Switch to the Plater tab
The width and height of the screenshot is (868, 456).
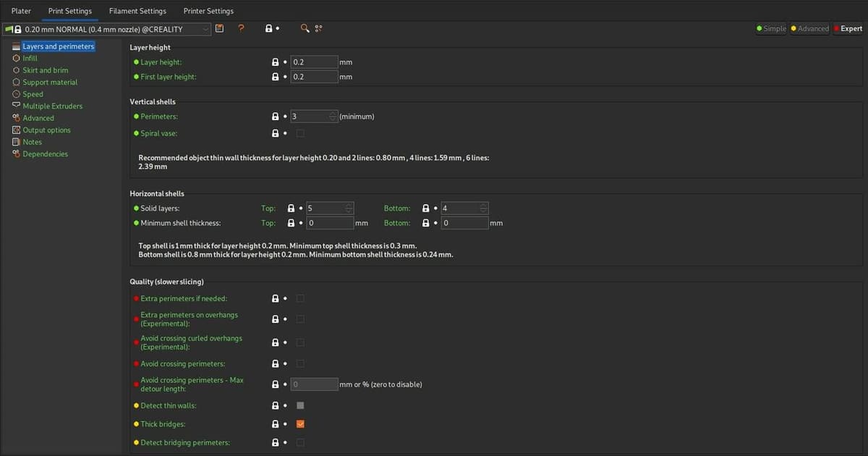22,11
